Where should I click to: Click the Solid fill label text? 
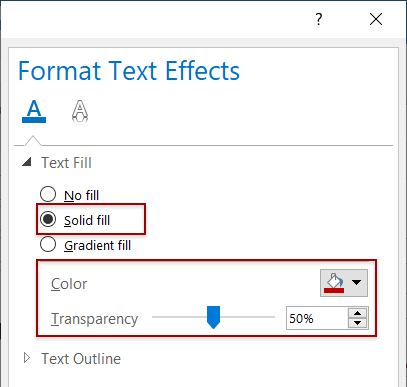point(87,220)
